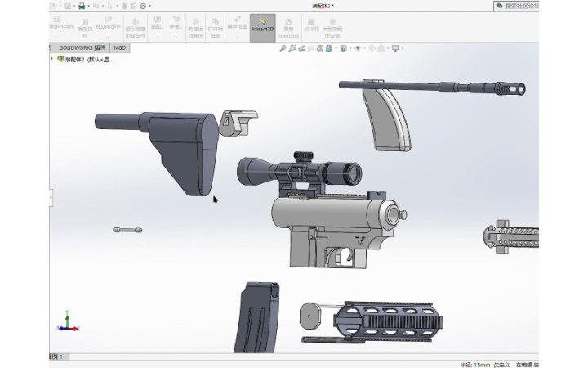Click the View Settings monitor icon

pyautogui.click(x=395, y=48)
